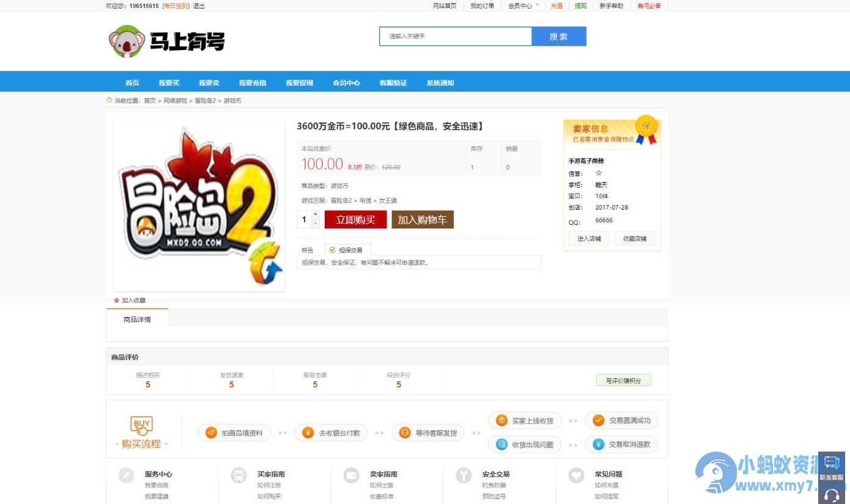
Task: Select the 担保交易 feature tab
Action: point(348,250)
